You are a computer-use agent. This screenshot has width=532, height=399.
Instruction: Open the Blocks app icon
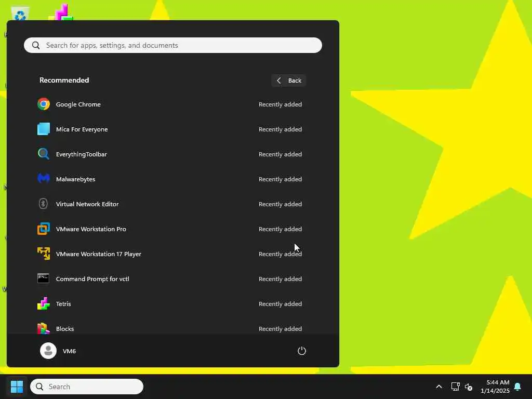pos(44,328)
